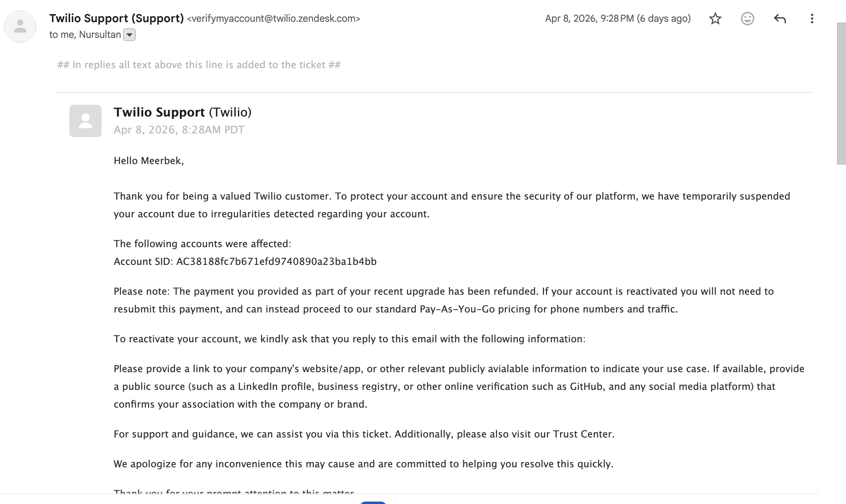
Task: Click the 'to me, Nursultan' recipients line
Action: [x=85, y=35]
